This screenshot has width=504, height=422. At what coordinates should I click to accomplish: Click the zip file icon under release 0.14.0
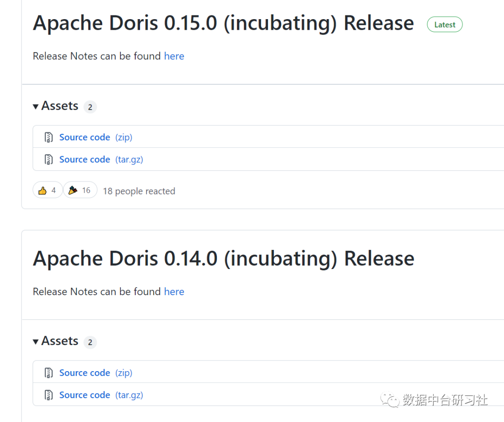pyautogui.click(x=49, y=373)
